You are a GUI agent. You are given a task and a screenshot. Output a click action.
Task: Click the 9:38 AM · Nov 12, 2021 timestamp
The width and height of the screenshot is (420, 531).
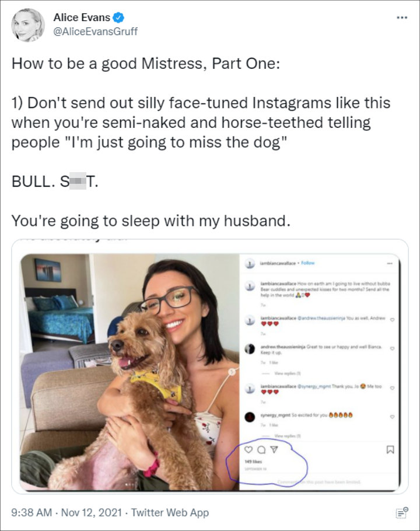(x=66, y=512)
